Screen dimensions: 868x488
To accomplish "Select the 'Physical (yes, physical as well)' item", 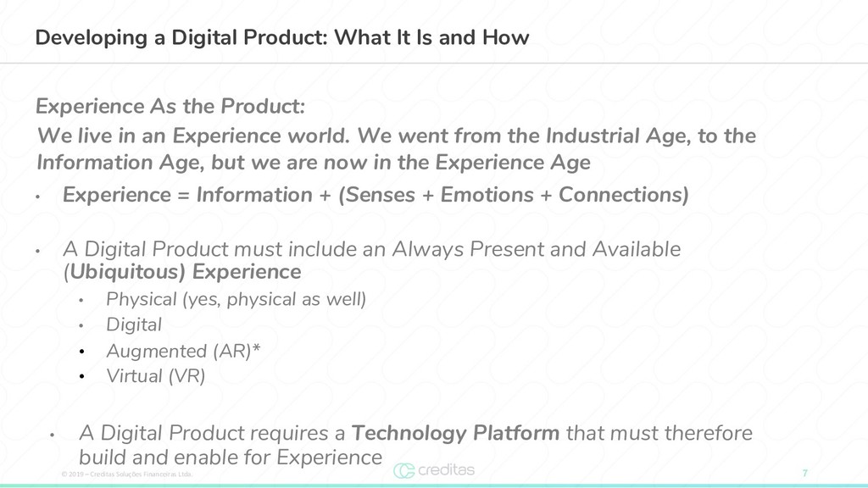I will (236, 299).
